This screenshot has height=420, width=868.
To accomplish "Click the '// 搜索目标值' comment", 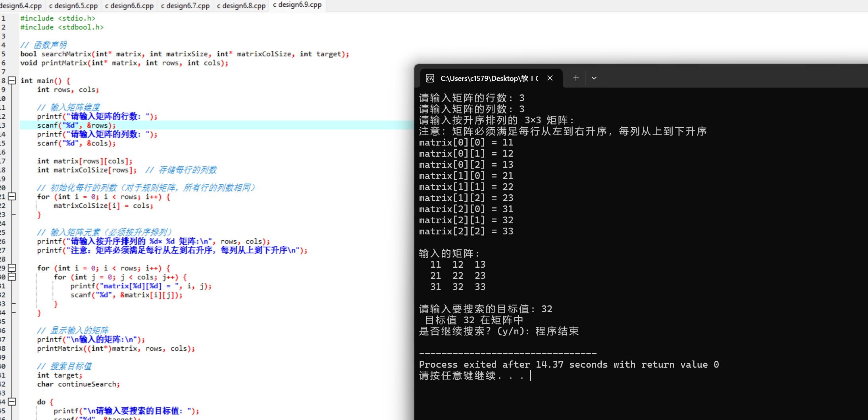I will pyautogui.click(x=64, y=366).
